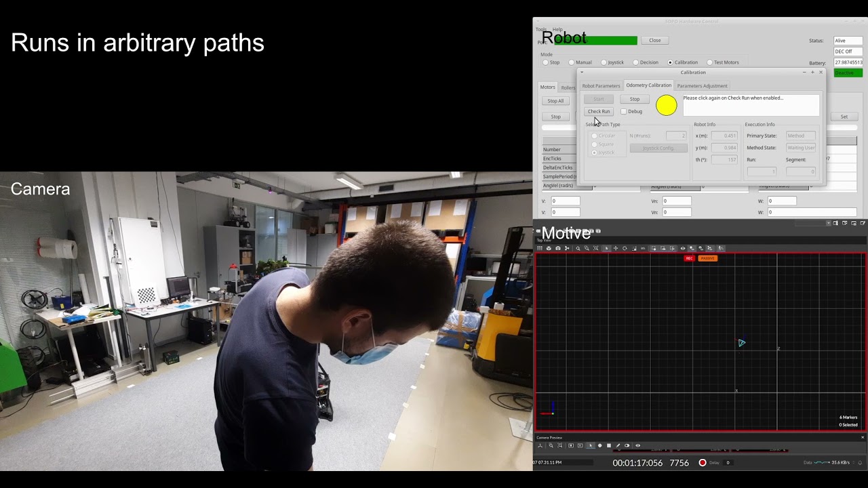Click the Delay value field in Motive
The image size is (868, 488).
click(x=728, y=462)
